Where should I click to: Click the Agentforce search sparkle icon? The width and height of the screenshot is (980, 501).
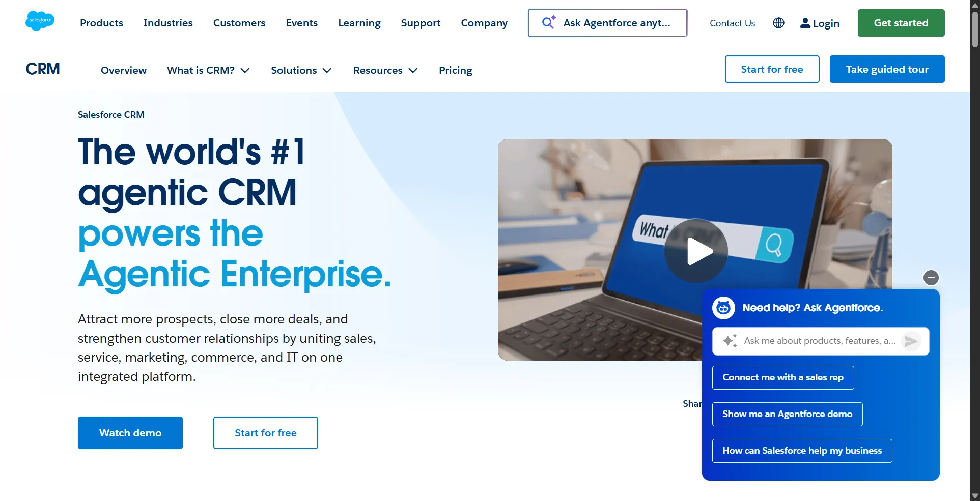(x=549, y=22)
